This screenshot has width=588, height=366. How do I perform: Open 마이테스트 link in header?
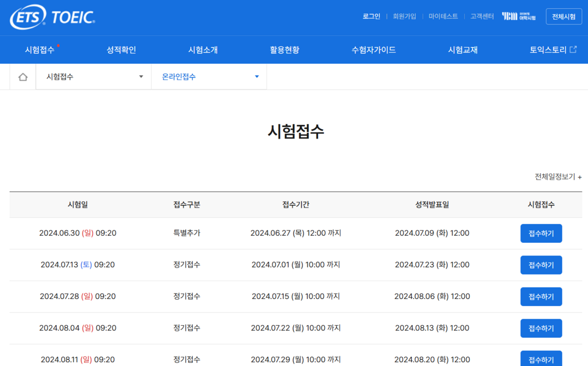(443, 16)
